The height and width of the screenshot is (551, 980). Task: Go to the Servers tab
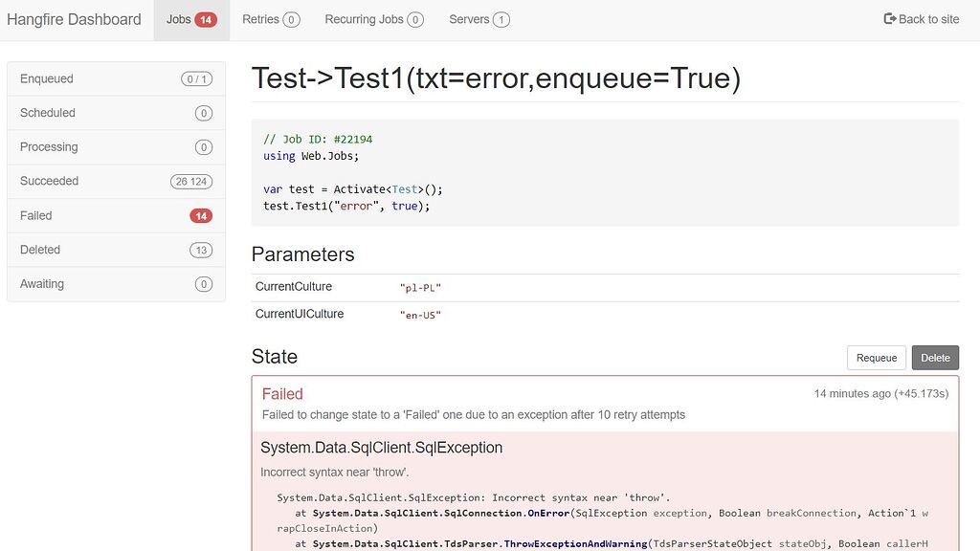click(479, 20)
